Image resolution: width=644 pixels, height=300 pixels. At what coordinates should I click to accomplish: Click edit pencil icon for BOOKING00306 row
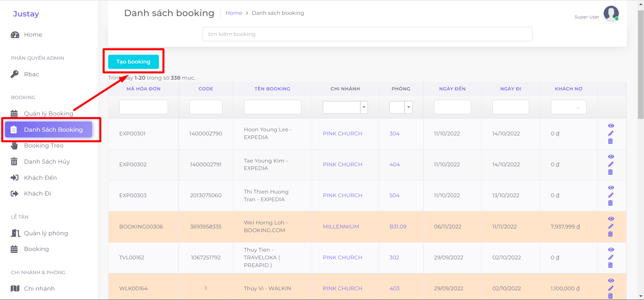tap(610, 226)
